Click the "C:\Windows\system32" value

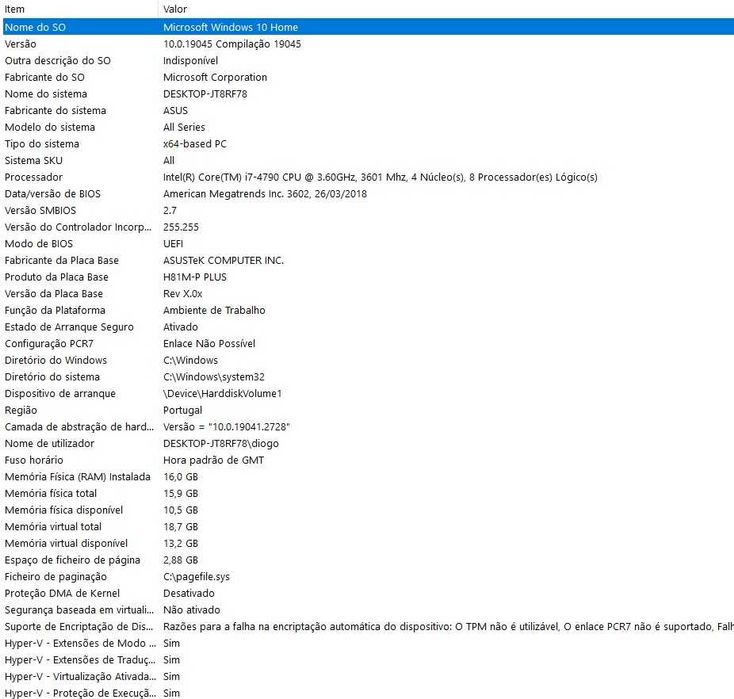(214, 377)
